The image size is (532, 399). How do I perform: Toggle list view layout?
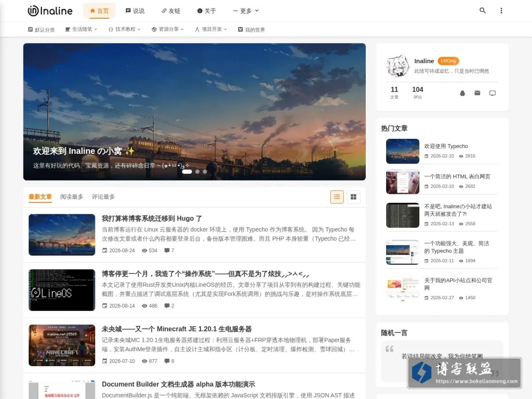click(x=337, y=197)
